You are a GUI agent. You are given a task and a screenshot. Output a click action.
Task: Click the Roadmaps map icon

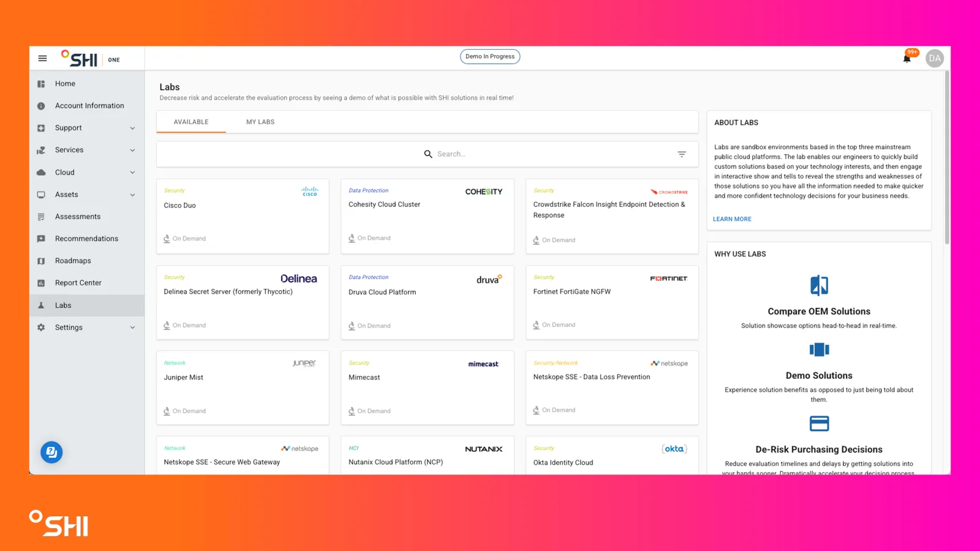[41, 261]
